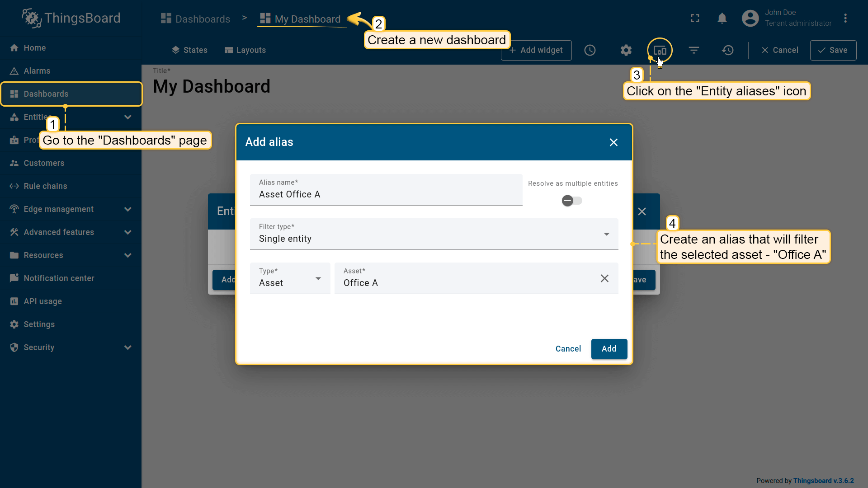
Task: Open the filters icon in toolbar
Action: pos(694,50)
